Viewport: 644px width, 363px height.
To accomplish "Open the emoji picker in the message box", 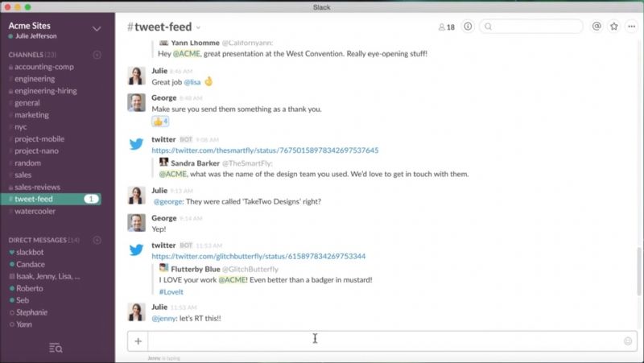I will (628, 340).
